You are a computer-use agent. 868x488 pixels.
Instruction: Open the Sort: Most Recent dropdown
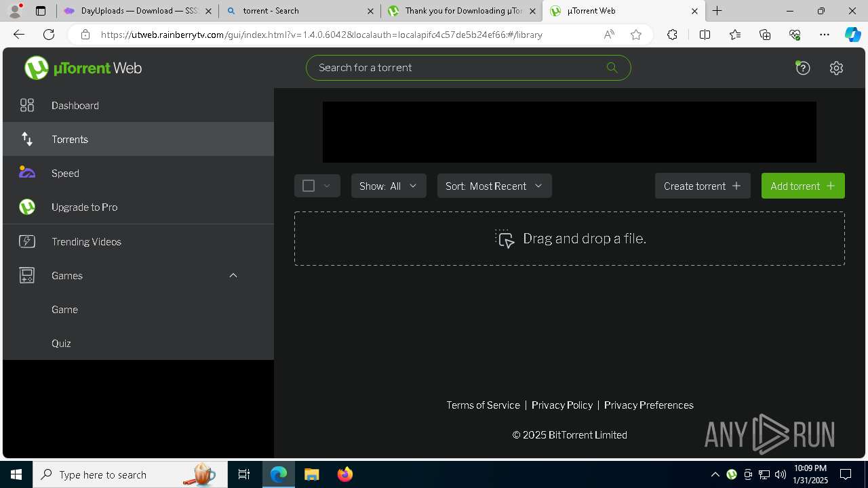(x=494, y=186)
